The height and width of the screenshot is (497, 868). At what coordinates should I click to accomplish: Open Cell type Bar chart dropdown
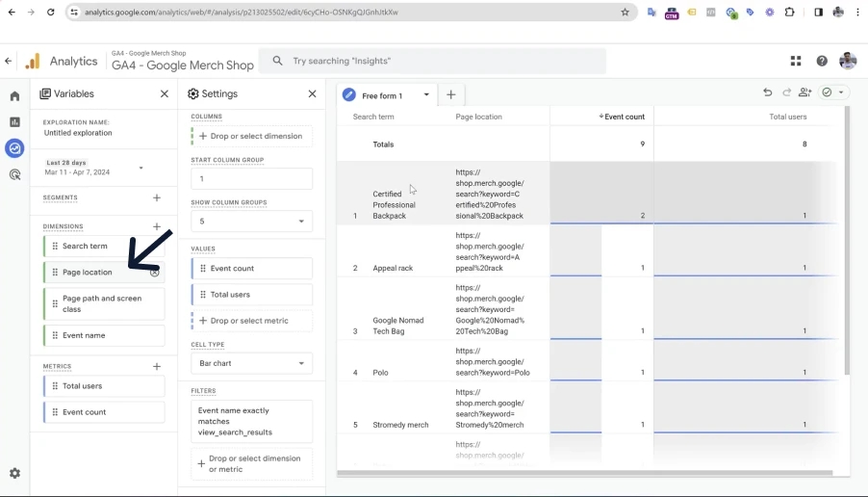(251, 363)
